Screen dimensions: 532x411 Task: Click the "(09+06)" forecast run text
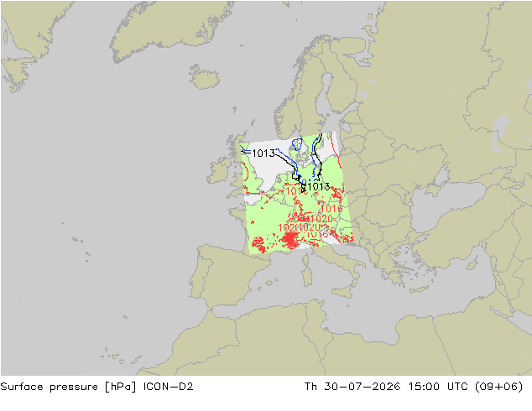(x=499, y=387)
